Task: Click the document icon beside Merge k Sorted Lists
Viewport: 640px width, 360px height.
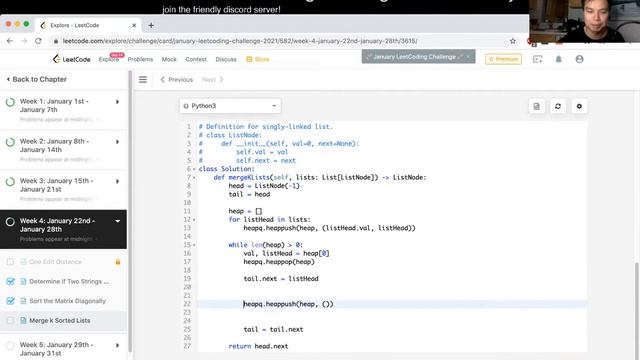Action: point(23,320)
